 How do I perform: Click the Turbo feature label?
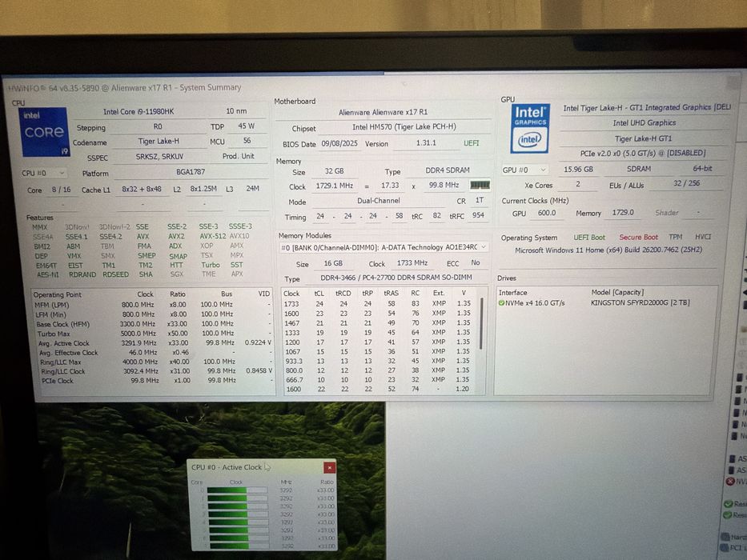[210, 265]
